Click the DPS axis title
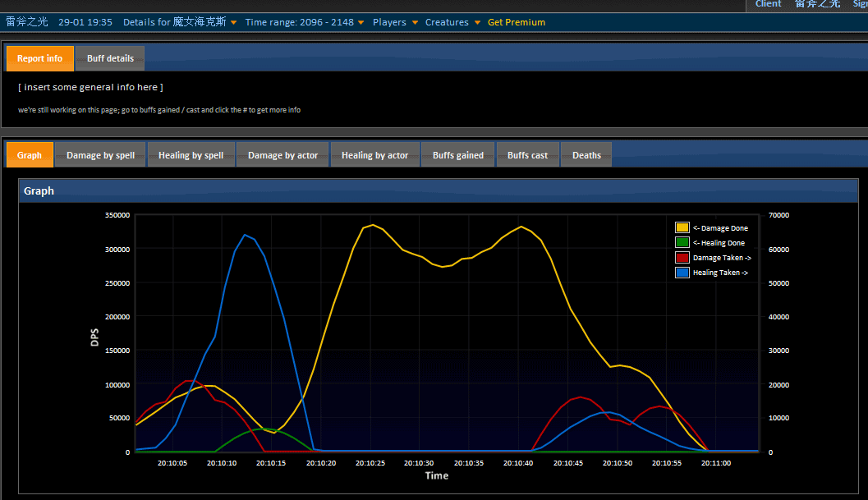Image resolution: width=868 pixels, height=500 pixels. click(x=94, y=337)
